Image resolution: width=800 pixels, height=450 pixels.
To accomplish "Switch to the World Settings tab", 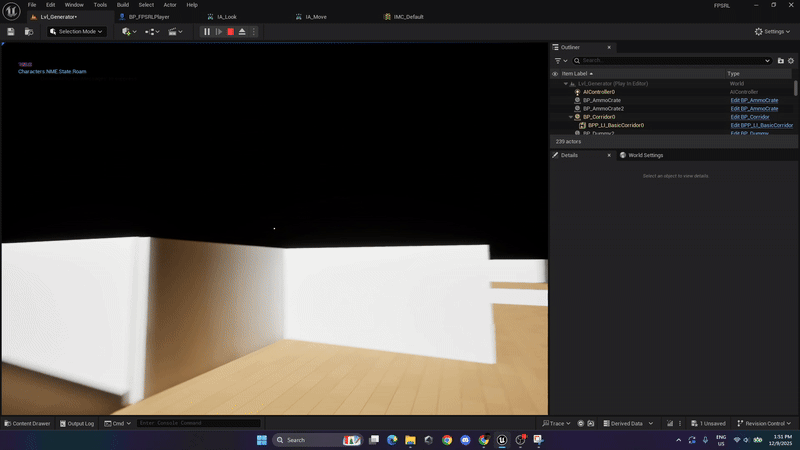I will tap(645, 155).
